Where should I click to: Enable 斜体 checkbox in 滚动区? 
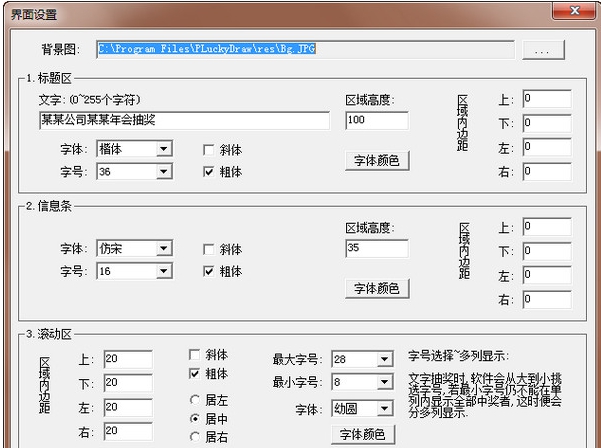coord(194,354)
